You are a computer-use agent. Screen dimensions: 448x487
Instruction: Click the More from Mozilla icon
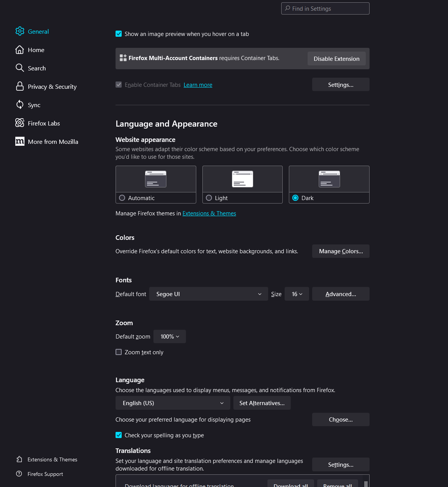(x=20, y=142)
